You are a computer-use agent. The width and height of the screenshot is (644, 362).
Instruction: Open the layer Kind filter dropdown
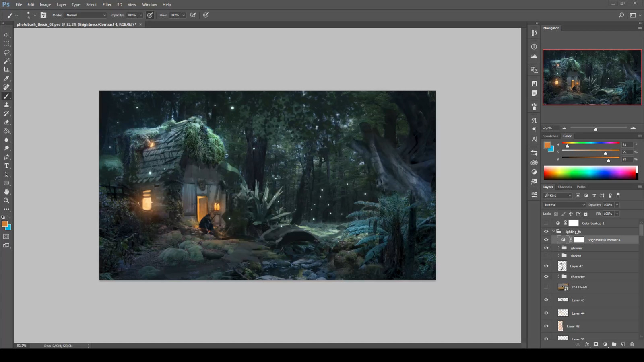click(x=557, y=195)
